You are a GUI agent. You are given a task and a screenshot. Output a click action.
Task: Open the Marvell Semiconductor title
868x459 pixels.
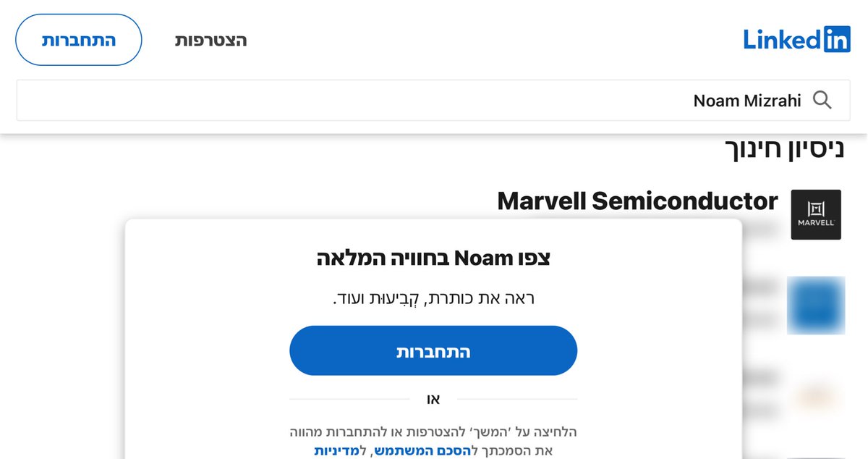tap(637, 201)
